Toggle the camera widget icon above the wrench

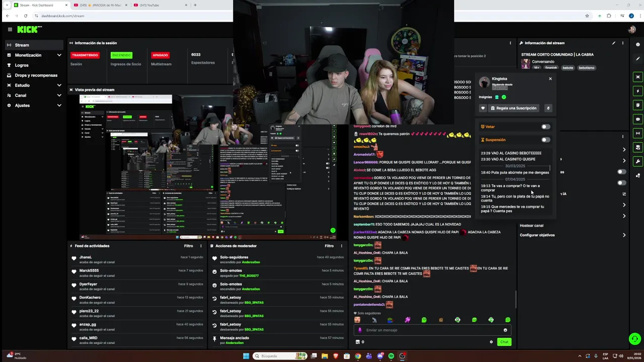tap(638, 147)
